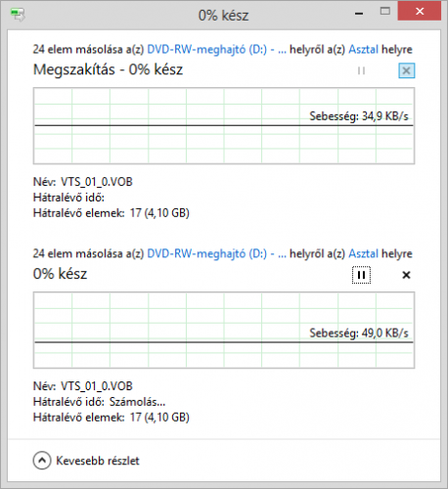Click the Megszakítás - 0% kész status text
This screenshot has height=489, width=448.
pos(108,69)
